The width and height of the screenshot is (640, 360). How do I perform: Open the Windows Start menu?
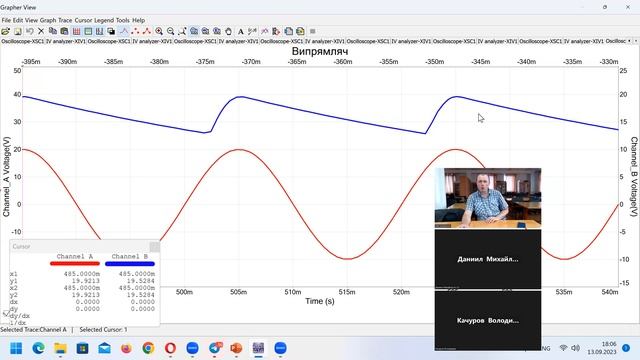pyautogui.click(x=16, y=348)
